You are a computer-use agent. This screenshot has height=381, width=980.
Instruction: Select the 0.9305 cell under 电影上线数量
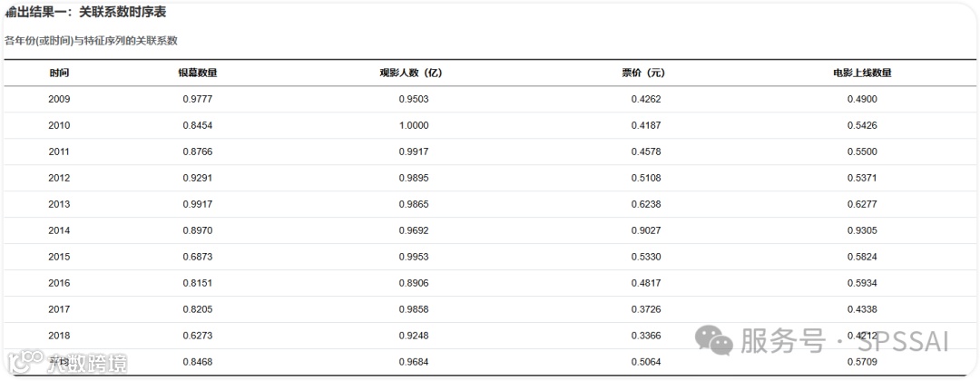pos(862,230)
